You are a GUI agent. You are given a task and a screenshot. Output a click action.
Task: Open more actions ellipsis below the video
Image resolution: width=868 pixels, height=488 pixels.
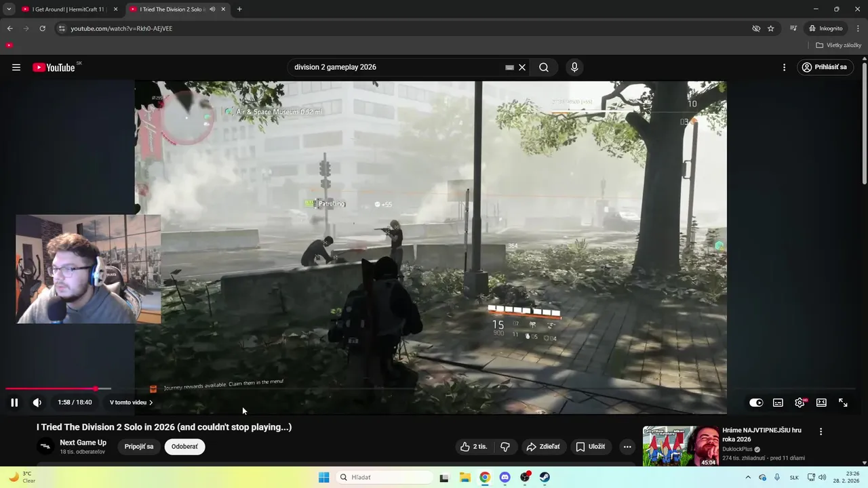pos(627,447)
